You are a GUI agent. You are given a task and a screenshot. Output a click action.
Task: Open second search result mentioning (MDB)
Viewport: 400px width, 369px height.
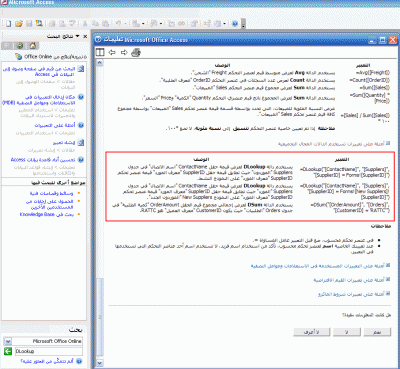point(39,100)
